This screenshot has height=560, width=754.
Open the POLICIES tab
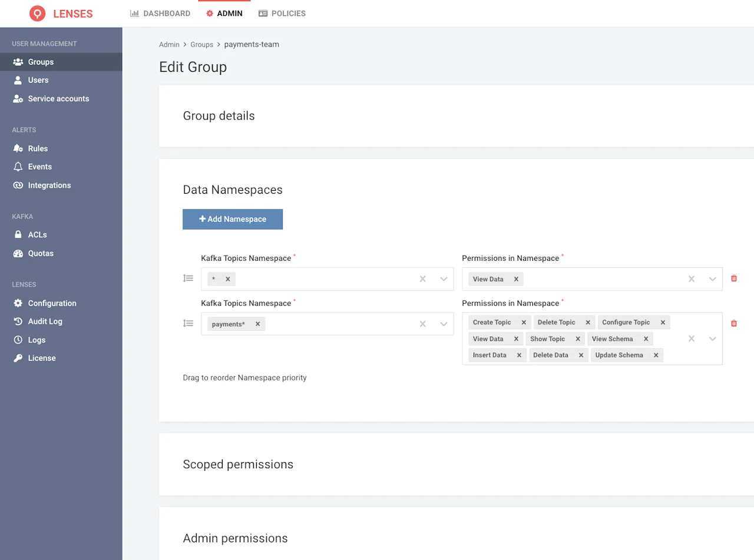click(x=282, y=13)
